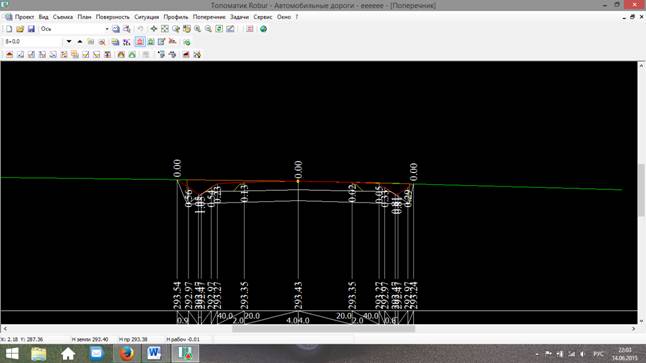Click the green globe toolbar icon
The image size is (646, 363).
tap(263, 29)
